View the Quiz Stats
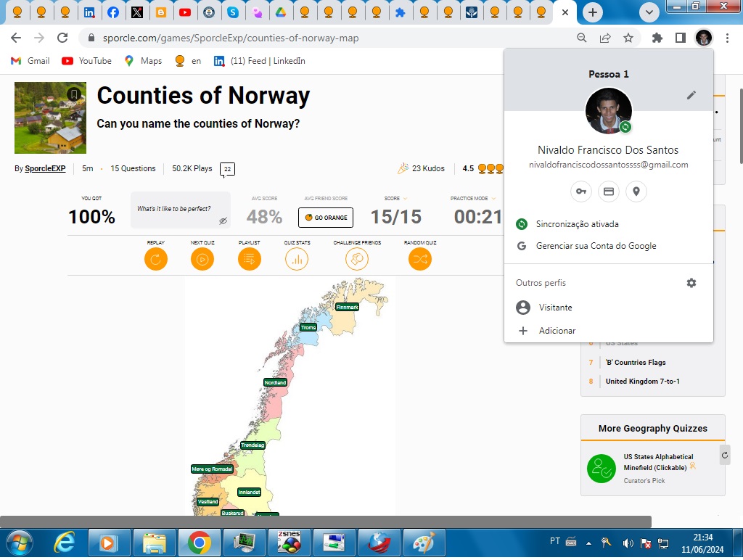The height and width of the screenshot is (560, 743). 297,258
